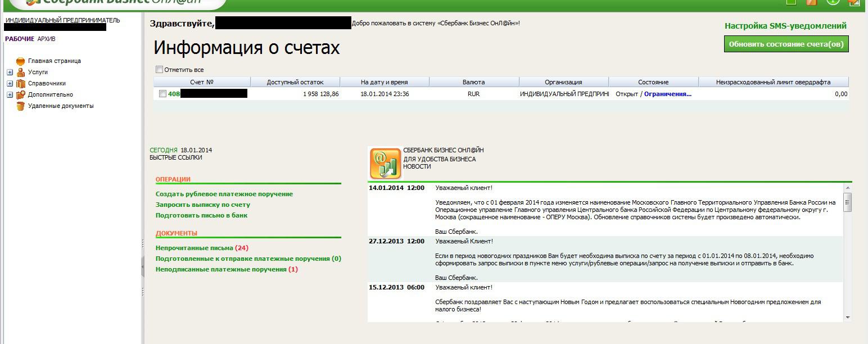Image resolution: width=868 pixels, height=344 pixels.
Task: Click the Информация о счетах heading
Action: [x=247, y=48]
